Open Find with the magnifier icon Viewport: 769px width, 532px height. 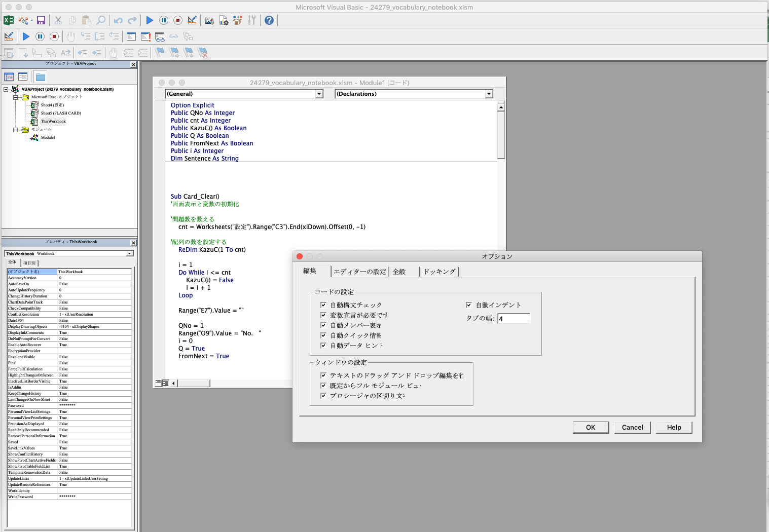(101, 20)
